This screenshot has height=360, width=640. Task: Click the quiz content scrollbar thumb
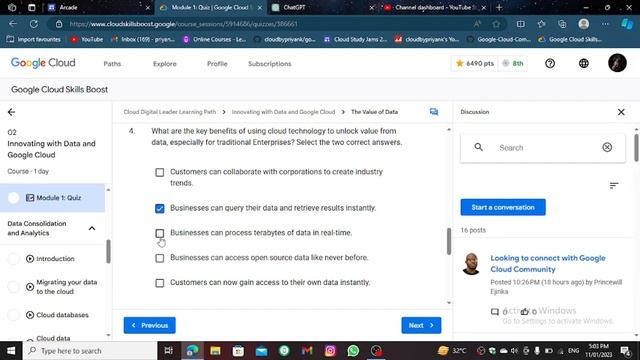pos(449,241)
